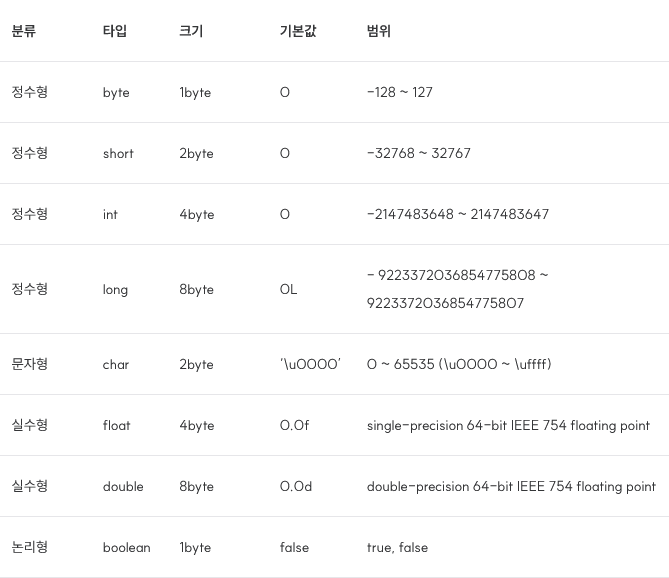
Task: Select the double type cell
Action: click(123, 486)
